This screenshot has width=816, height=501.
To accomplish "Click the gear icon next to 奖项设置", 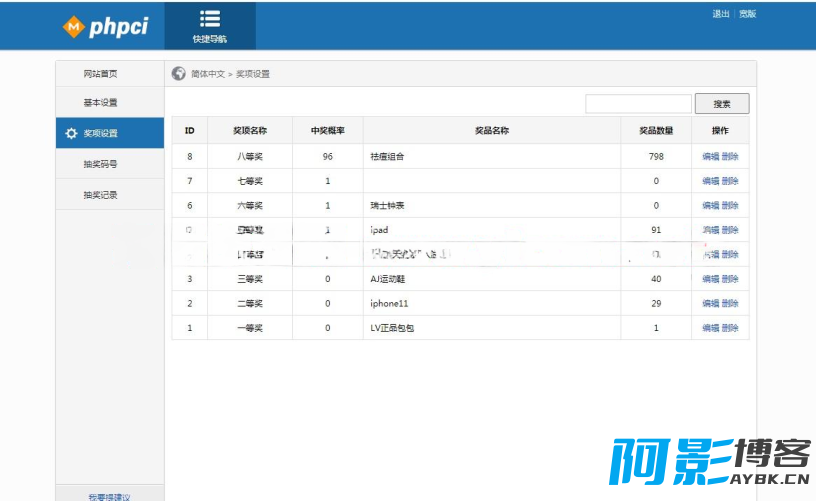I will 71,133.
